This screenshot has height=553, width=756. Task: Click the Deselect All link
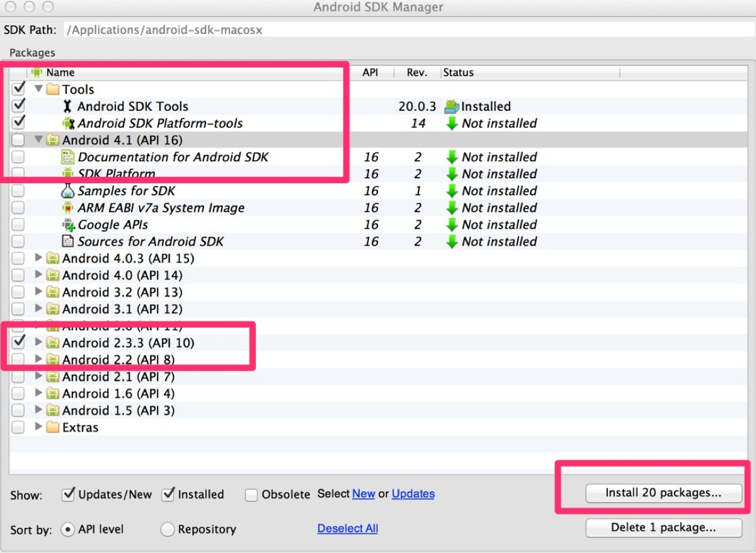point(347,528)
